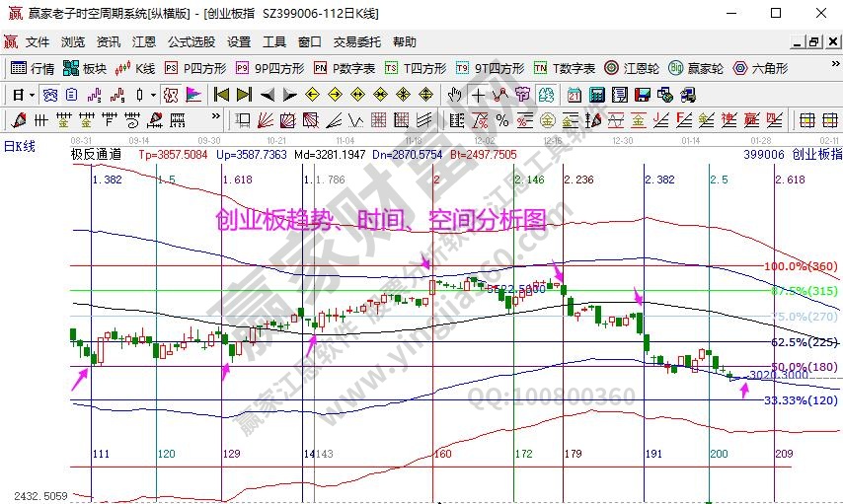Expand the candlestick style dropdown arrow
Image resolution: width=843 pixels, height=504 pixels.
pos(153,95)
